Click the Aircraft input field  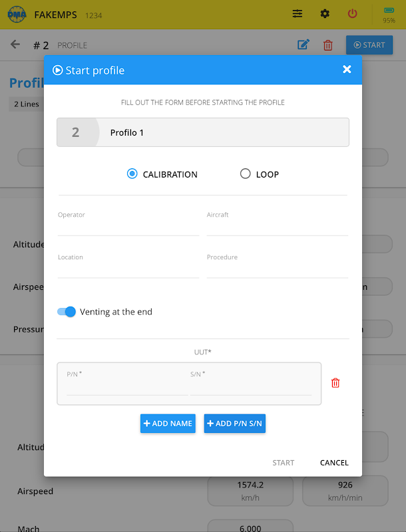277,227
